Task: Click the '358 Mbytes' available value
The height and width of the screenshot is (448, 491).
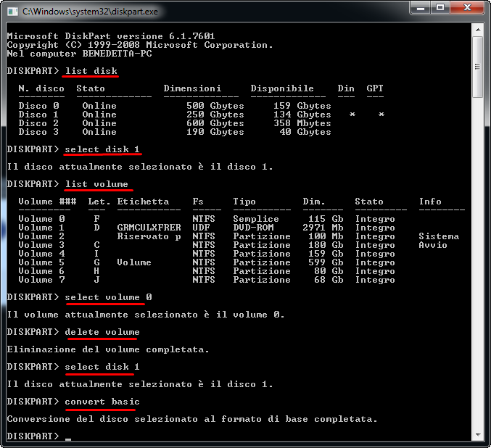Action: [302, 123]
